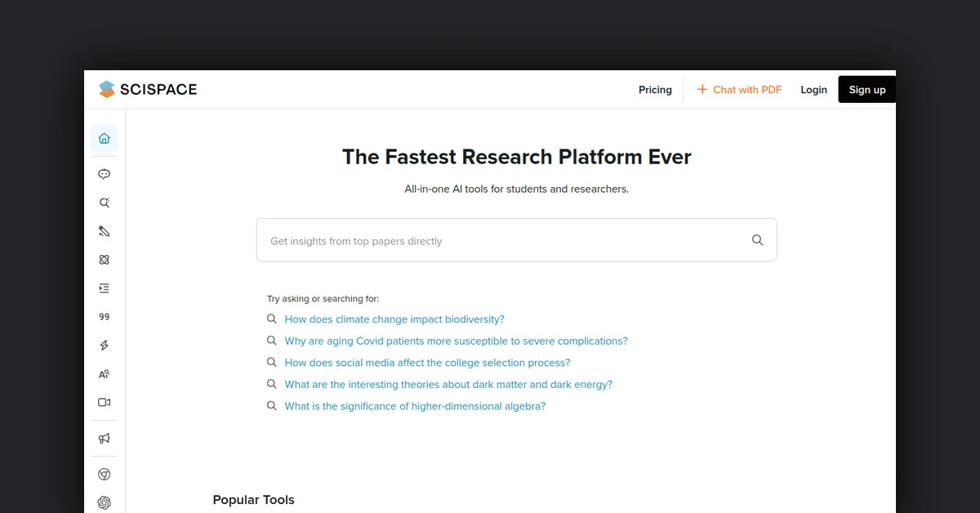
Task: Open the Pricing page
Action: point(655,90)
